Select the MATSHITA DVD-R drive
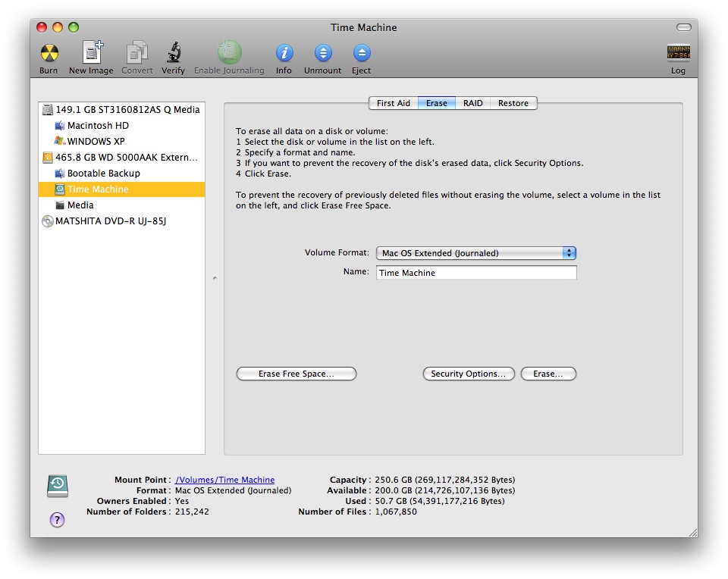 coord(121,221)
